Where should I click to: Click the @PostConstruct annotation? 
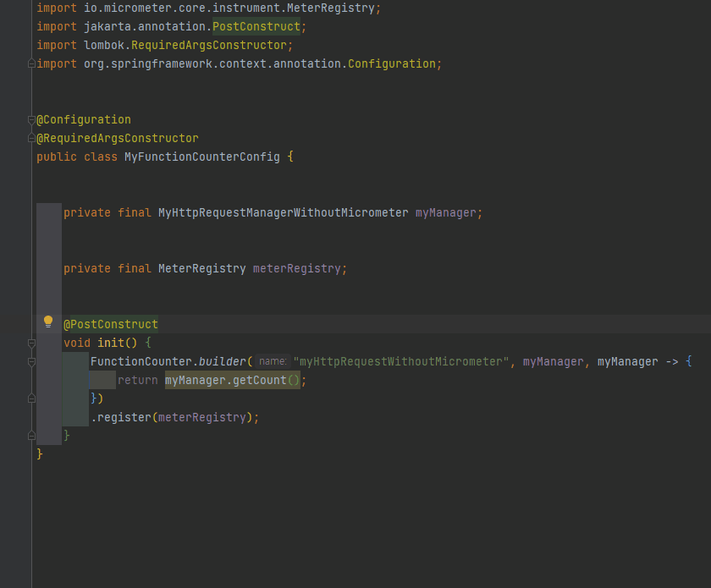(111, 324)
